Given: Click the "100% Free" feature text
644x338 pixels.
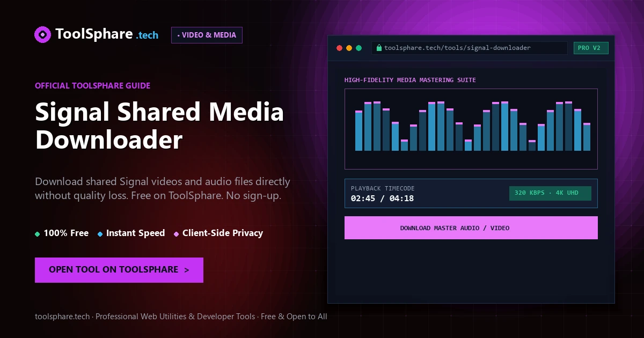Looking at the screenshot, I should [66, 233].
